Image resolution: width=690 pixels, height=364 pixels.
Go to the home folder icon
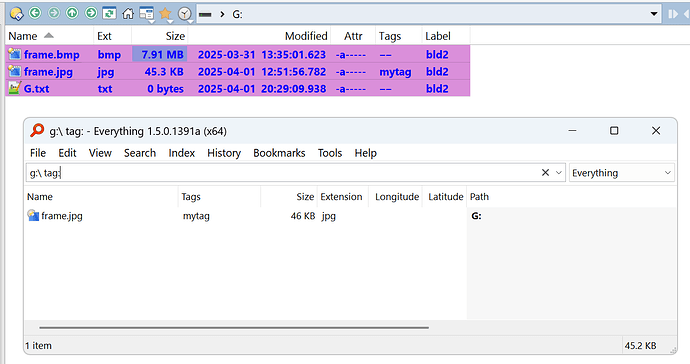tap(128, 14)
